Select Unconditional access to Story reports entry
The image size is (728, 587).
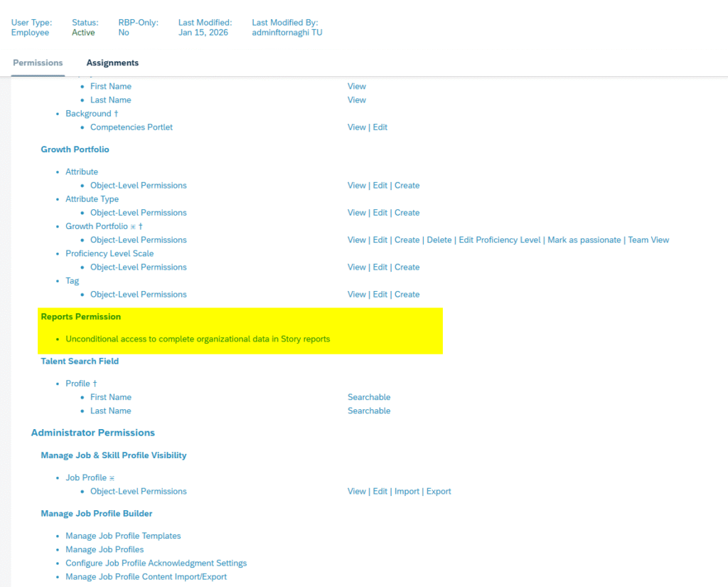(198, 339)
